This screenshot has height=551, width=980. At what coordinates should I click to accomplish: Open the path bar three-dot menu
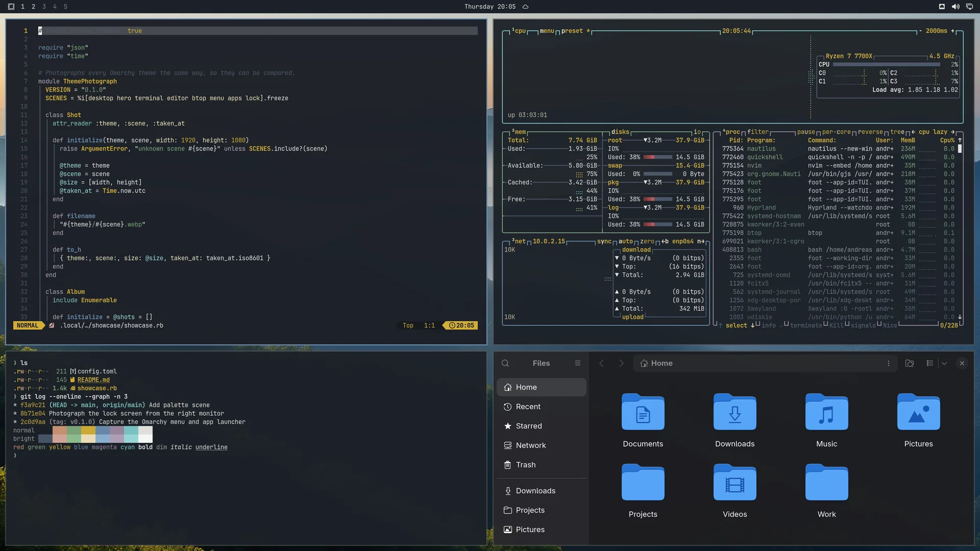(889, 363)
